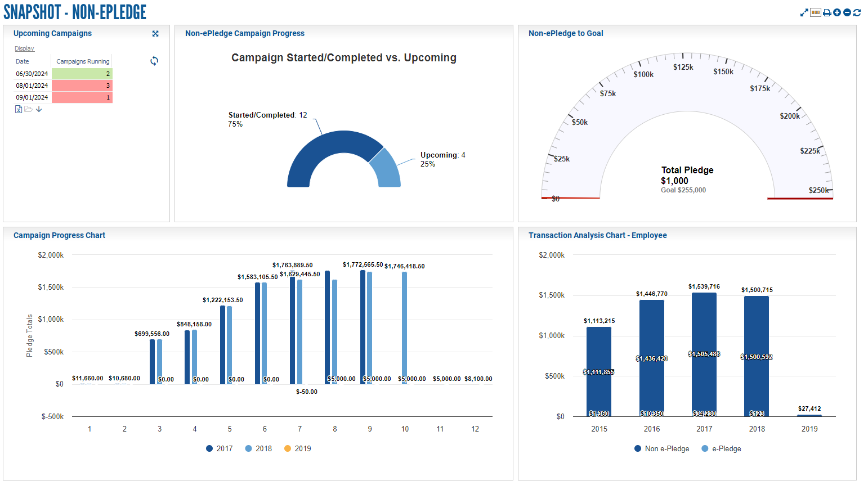Click the $1,583,105.50 data label

pyautogui.click(x=258, y=277)
